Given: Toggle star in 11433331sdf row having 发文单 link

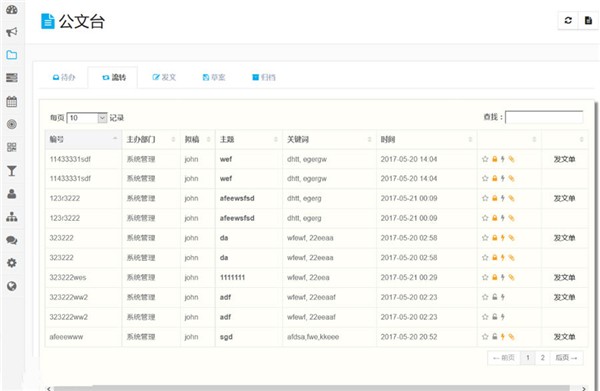Looking at the screenshot, I should [x=485, y=159].
